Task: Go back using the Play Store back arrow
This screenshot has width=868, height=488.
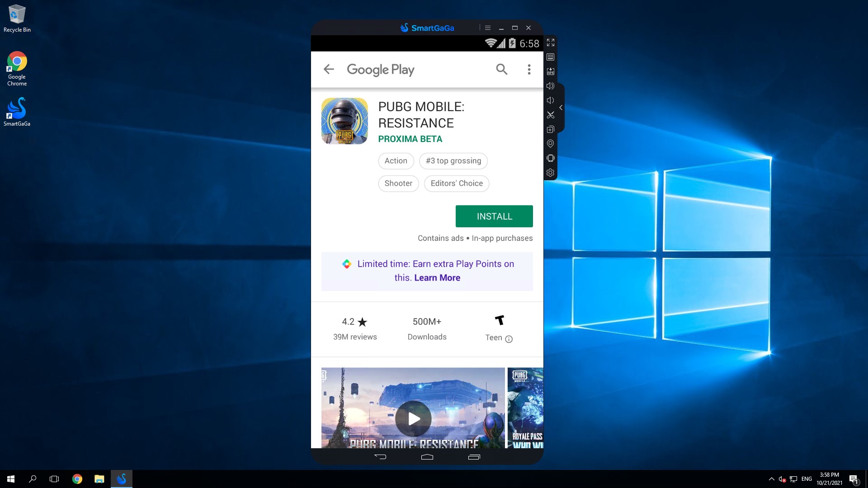Action: click(x=329, y=69)
